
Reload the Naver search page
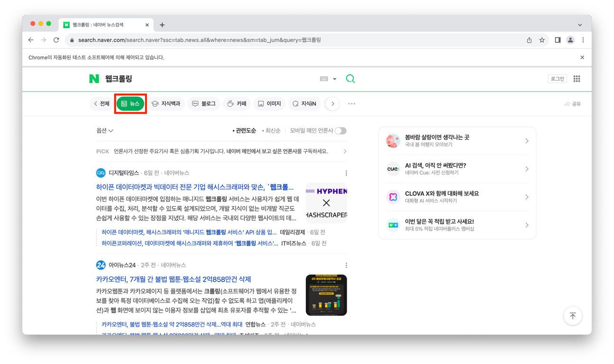tap(56, 40)
